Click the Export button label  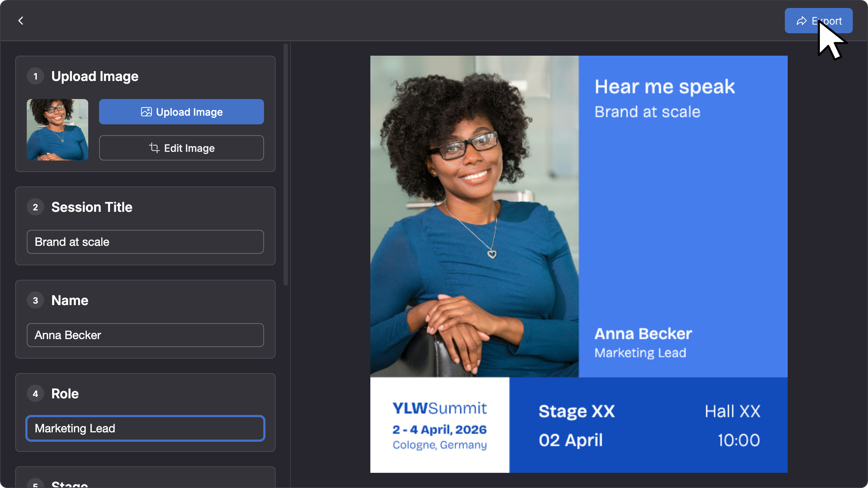coord(827,21)
